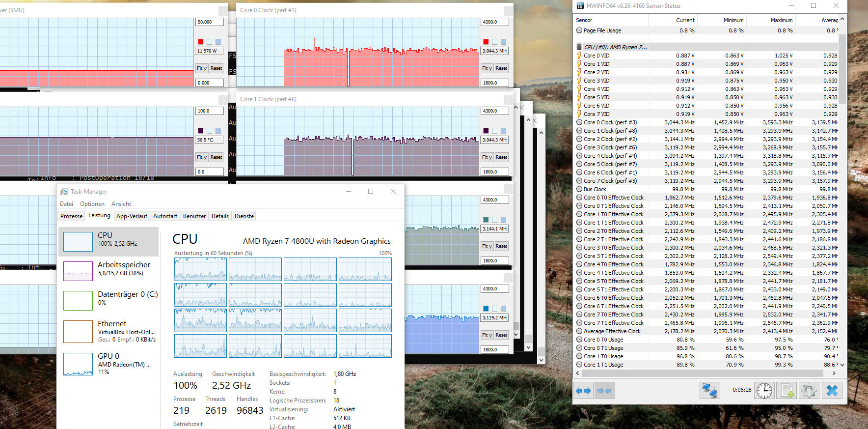Screen dimensions: 868x429
Task: Click the HWiNFO64 title bar app icon
Action: [580, 6]
